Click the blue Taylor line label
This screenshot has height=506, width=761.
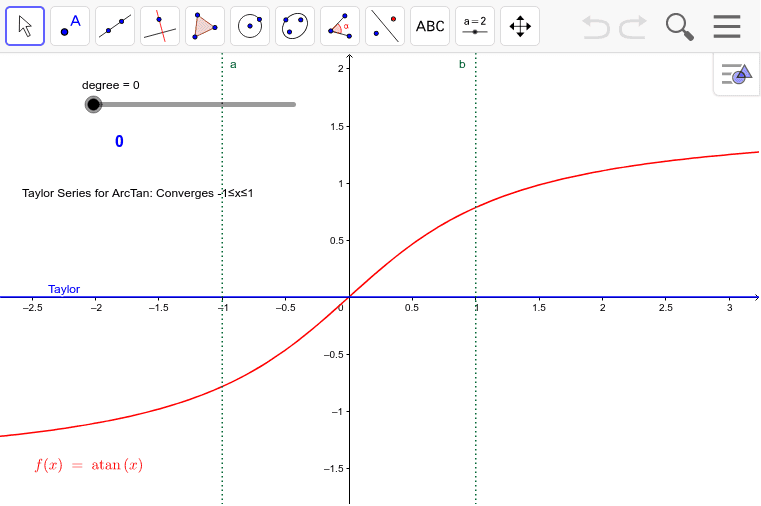[64, 289]
